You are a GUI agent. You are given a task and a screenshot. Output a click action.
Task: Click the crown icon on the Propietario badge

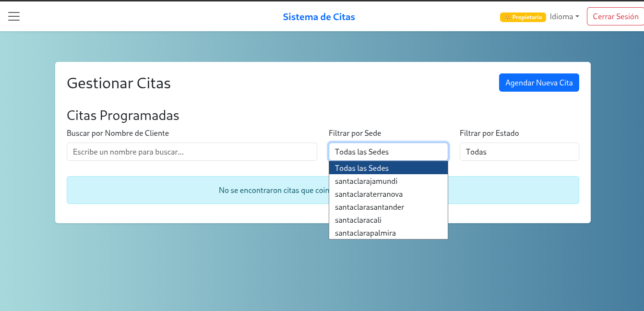point(507,17)
